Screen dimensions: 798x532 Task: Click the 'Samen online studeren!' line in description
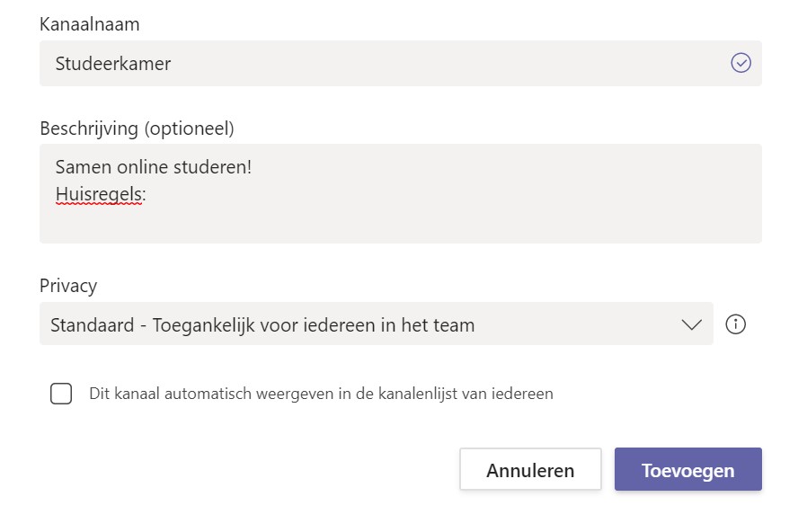coord(153,166)
